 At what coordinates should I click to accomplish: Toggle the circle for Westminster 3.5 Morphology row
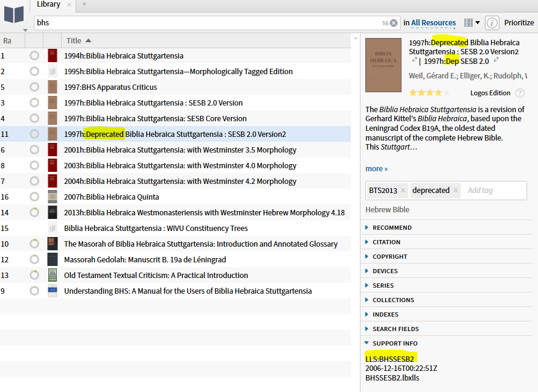[34, 150]
